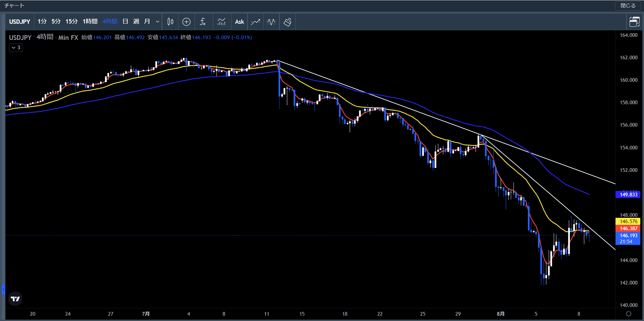Switch to the 5分 timeframe
The height and width of the screenshot is (321, 644).
tap(56, 21)
